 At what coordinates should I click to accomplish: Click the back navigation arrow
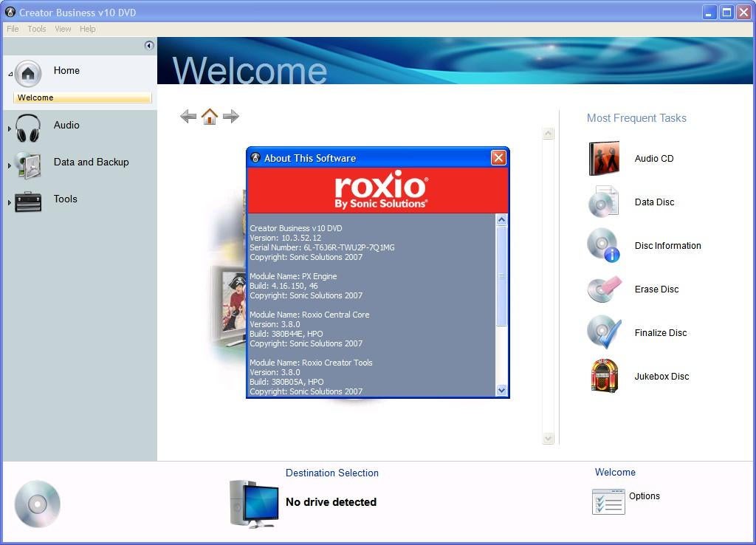click(188, 116)
